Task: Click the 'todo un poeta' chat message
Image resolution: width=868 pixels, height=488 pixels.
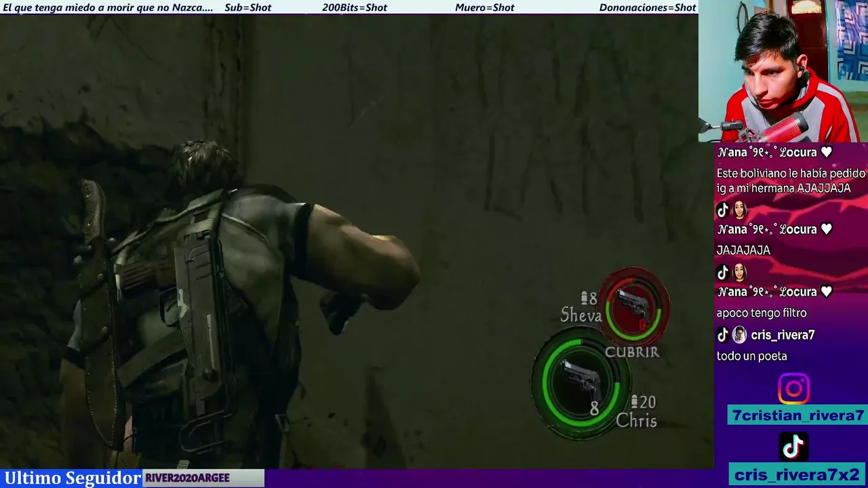Action: coord(751,356)
